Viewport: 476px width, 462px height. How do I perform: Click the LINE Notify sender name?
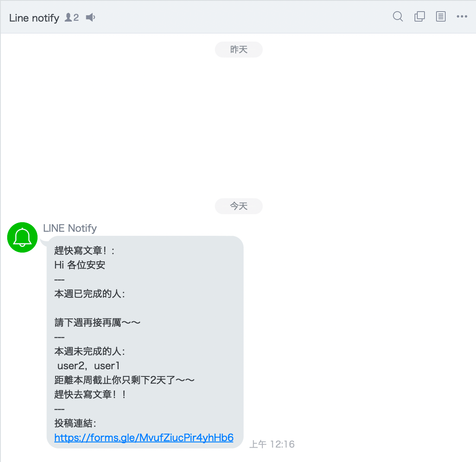70,228
